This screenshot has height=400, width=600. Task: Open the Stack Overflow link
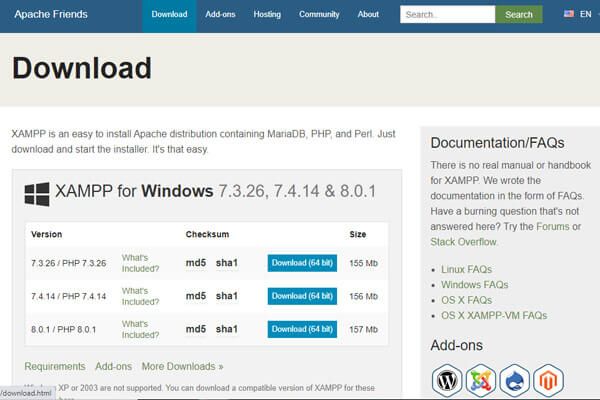463,242
